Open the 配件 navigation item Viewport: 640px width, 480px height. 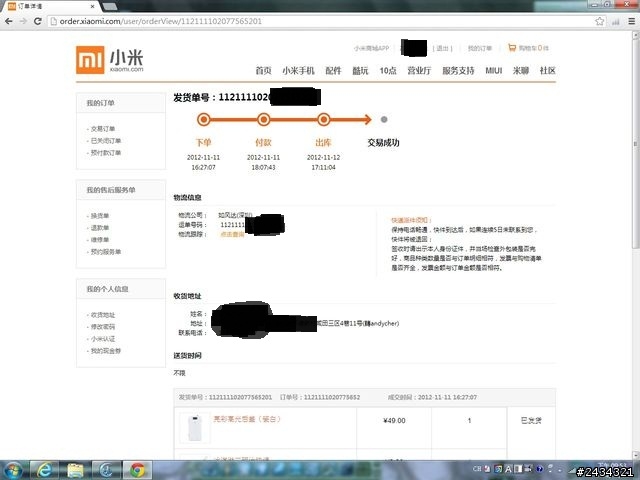coord(333,71)
